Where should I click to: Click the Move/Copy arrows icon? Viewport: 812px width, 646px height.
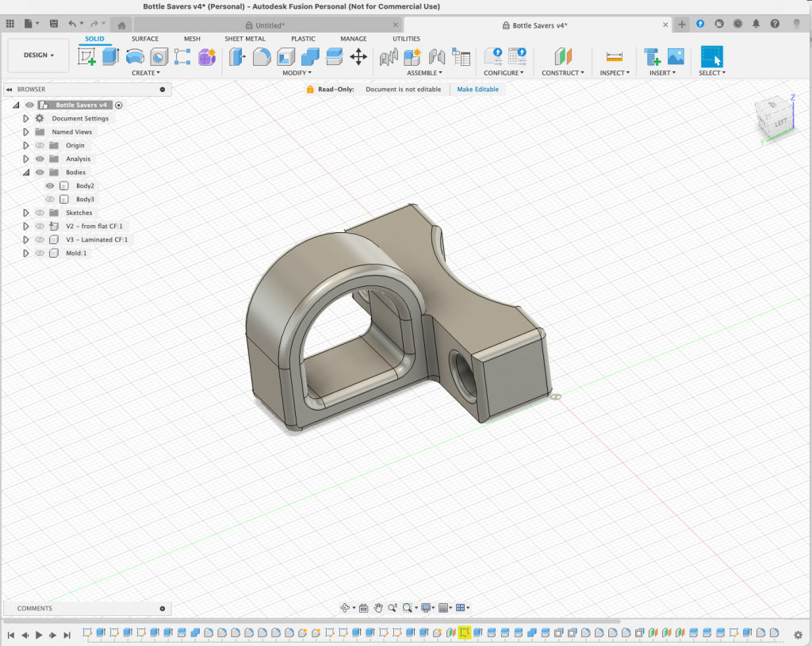(x=358, y=56)
